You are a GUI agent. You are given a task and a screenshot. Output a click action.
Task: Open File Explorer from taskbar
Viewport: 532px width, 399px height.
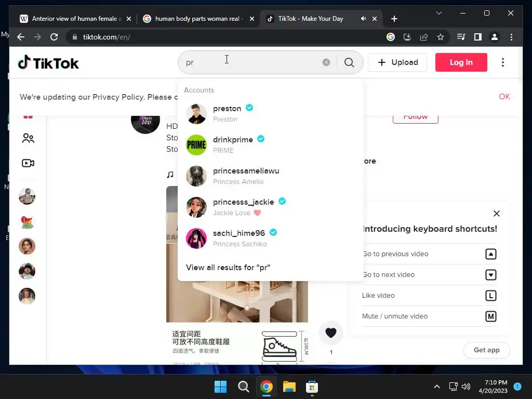click(289, 387)
